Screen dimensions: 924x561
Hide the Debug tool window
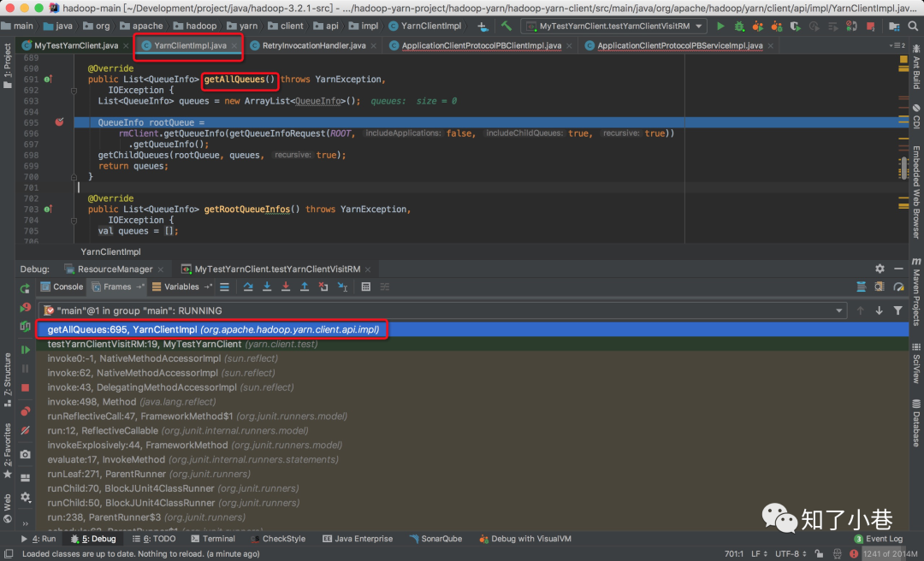pyautogui.click(x=898, y=269)
